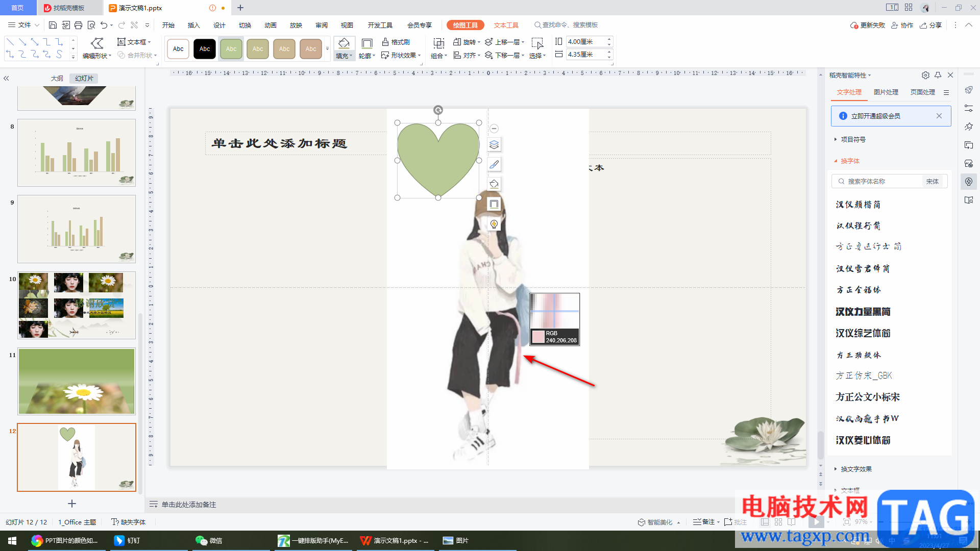Switch to slide sorter view icon

778,522
